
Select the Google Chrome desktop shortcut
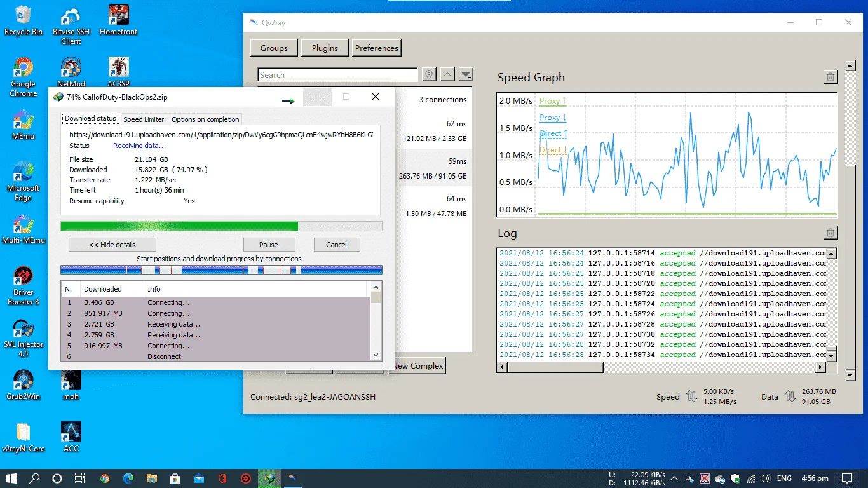click(x=24, y=78)
